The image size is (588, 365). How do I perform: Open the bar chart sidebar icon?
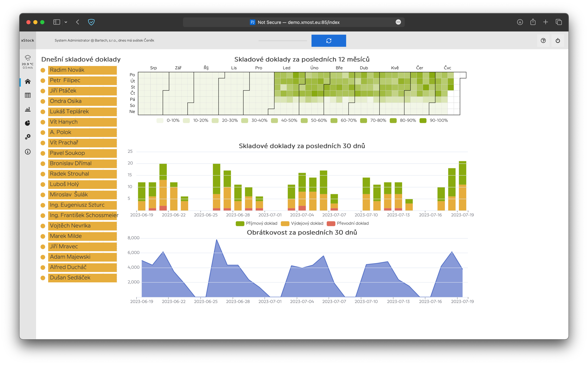tap(28, 109)
